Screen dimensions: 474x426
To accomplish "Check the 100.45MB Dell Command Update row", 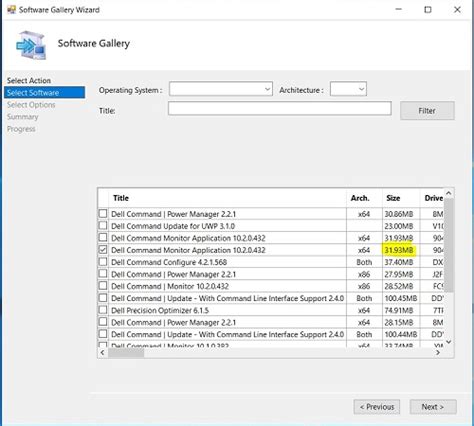I will pos(103,298).
